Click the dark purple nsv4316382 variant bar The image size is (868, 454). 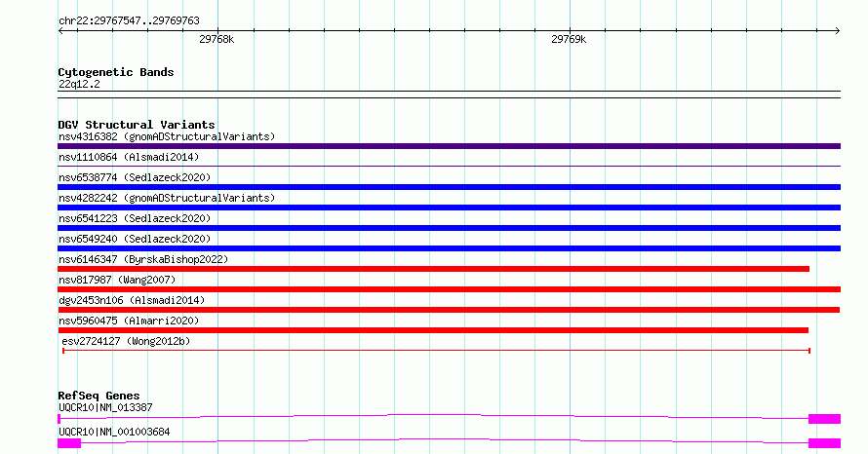[x=449, y=146]
